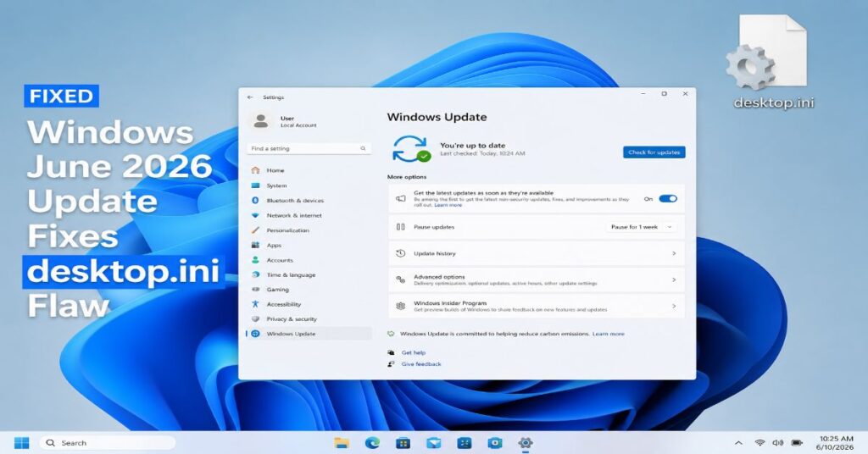Click the More options label

click(x=407, y=177)
